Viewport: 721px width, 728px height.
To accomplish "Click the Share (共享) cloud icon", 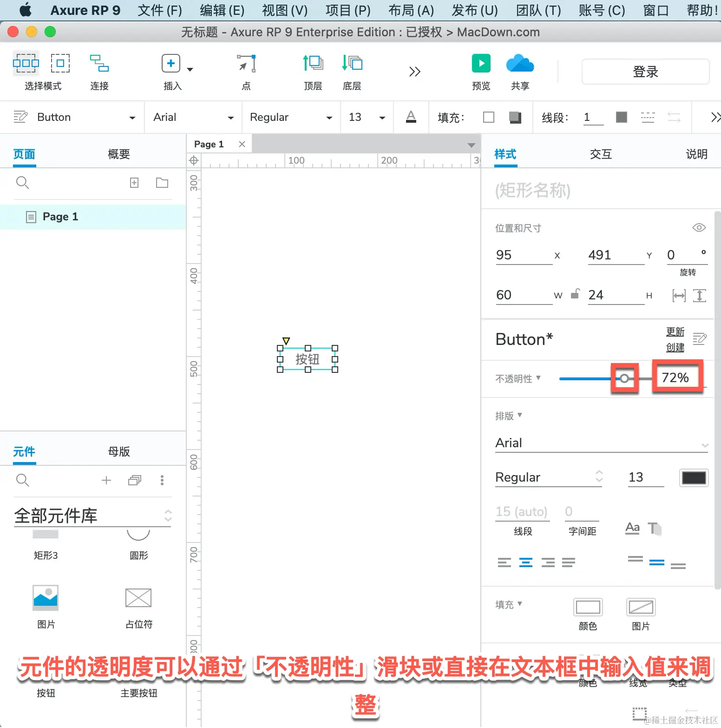I will (520, 63).
